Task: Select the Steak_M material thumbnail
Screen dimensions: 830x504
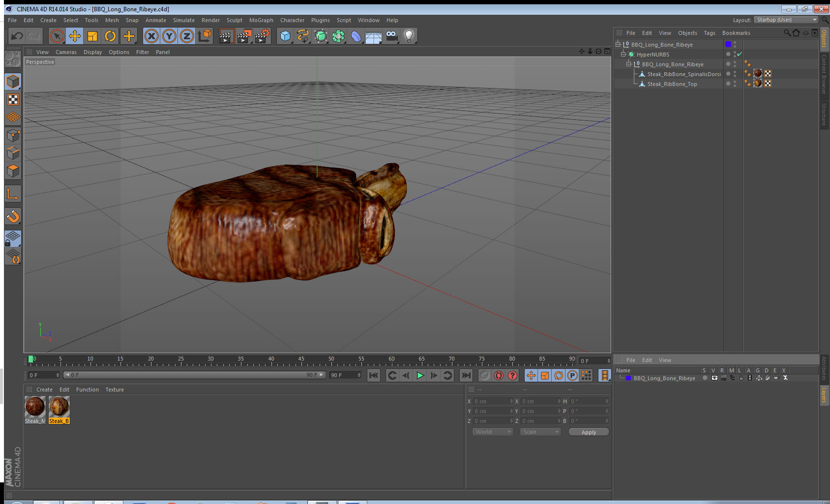Action: tap(35, 410)
